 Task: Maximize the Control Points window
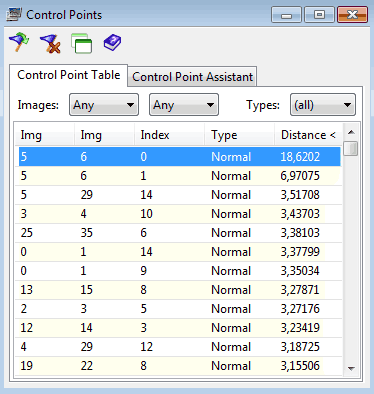pyautogui.click(x=319, y=15)
